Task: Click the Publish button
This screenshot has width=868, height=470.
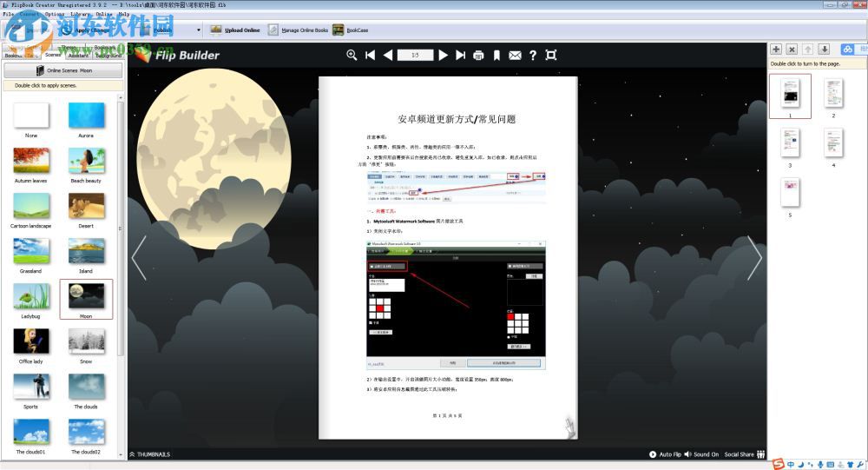Action: (x=158, y=30)
